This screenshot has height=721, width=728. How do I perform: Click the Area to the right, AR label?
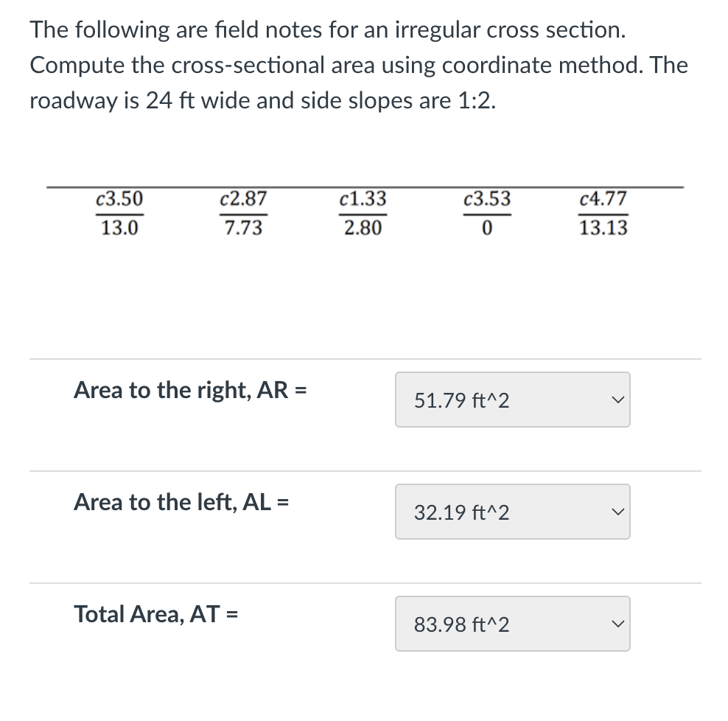[191, 390]
